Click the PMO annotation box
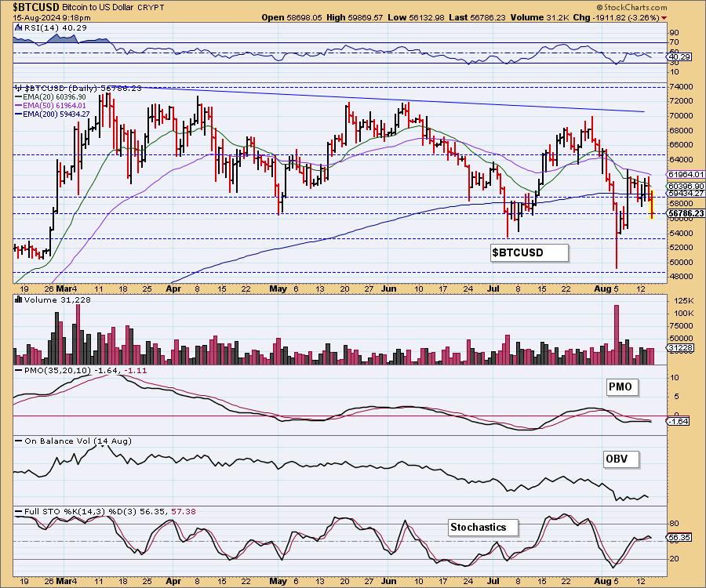This screenshot has height=588, width=706. [620, 387]
